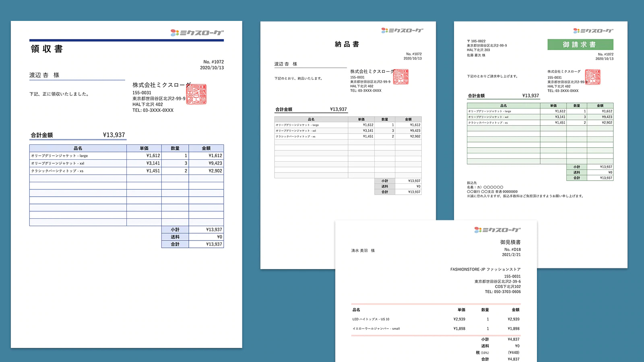Click the 合計金額 ¥13,937 total on the 領収書
The height and width of the screenshot is (362, 644).
[78, 135]
